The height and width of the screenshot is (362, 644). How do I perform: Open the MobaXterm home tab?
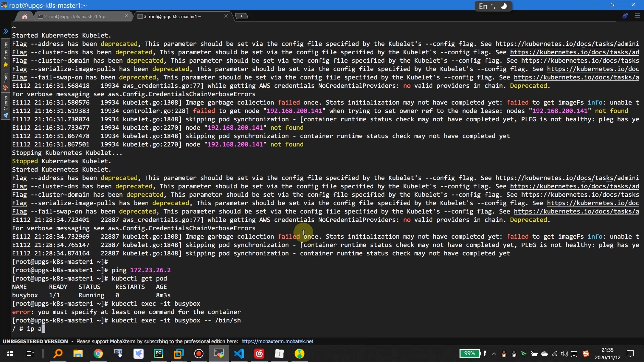pyautogui.click(x=24, y=16)
